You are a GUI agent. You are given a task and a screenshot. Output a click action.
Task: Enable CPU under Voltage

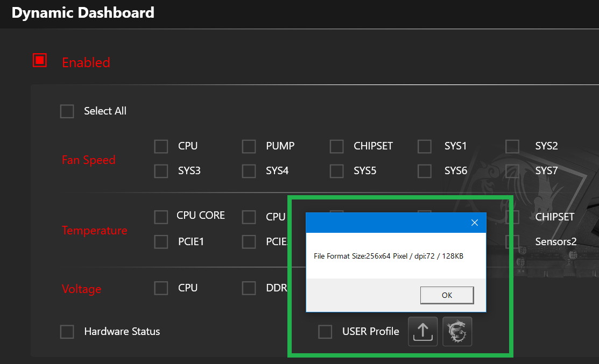pos(161,288)
